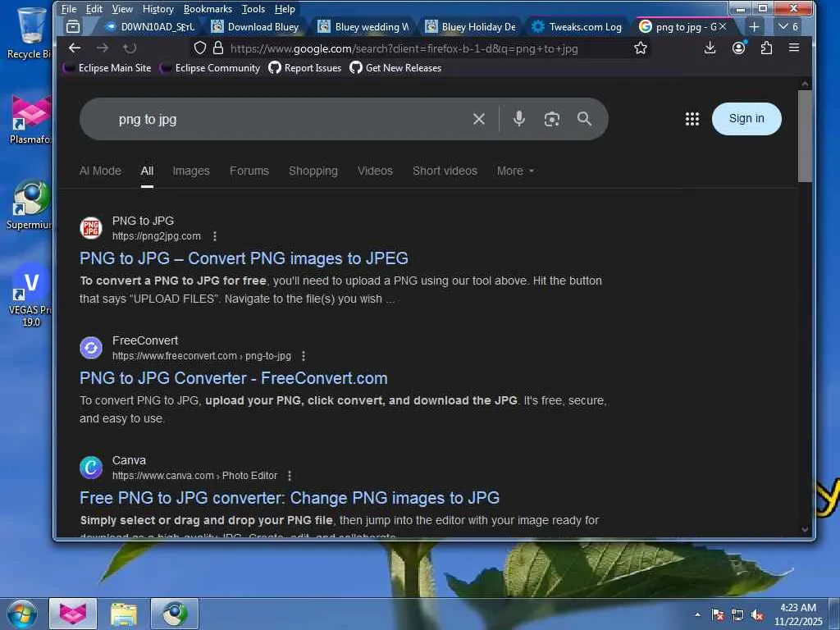Open the downloads panel arrow icon
The image size is (840, 630).
[x=710, y=48]
